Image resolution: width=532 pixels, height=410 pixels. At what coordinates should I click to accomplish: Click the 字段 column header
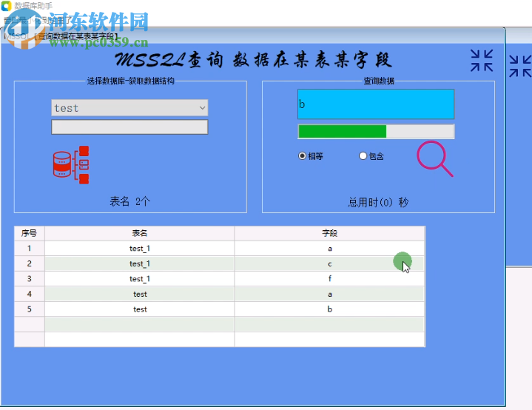pos(329,234)
